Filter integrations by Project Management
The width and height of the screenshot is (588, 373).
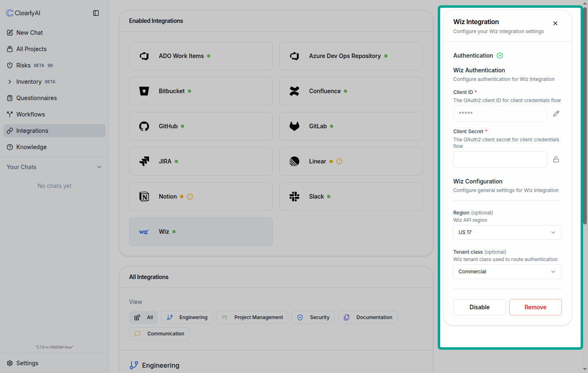point(252,317)
